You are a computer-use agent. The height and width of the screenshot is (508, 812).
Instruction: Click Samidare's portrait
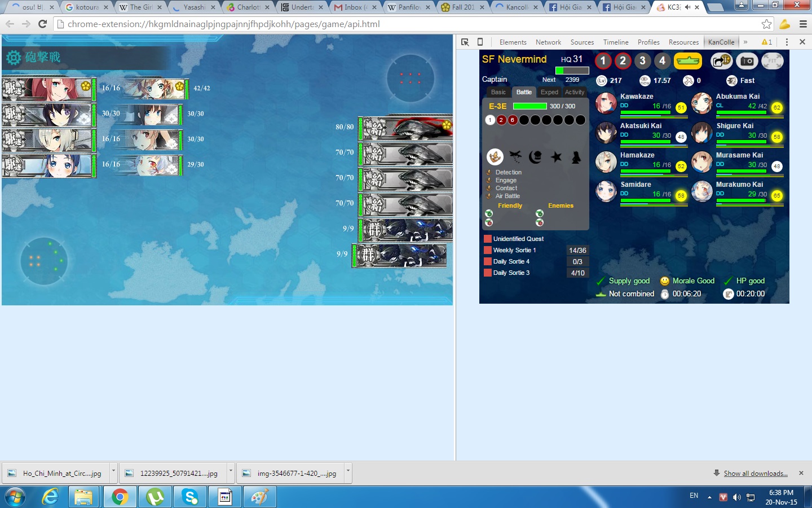coord(606,191)
